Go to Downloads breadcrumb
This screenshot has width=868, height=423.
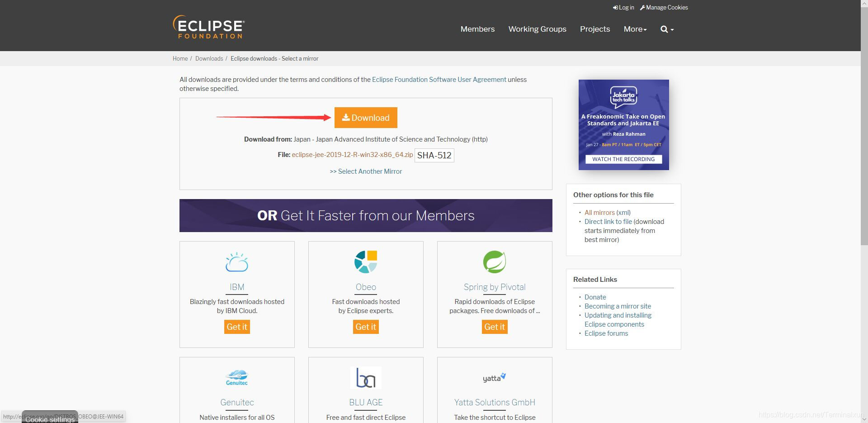pos(209,58)
